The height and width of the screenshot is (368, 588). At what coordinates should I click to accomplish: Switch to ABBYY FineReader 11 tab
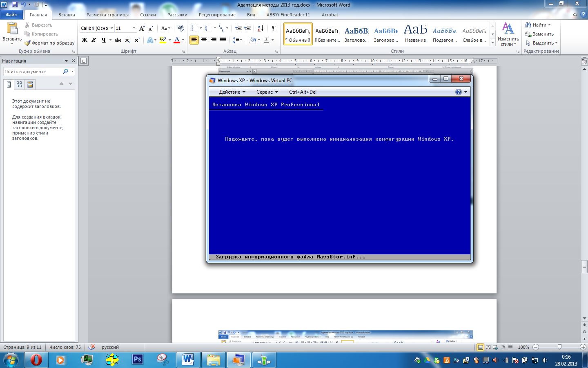pyautogui.click(x=288, y=15)
